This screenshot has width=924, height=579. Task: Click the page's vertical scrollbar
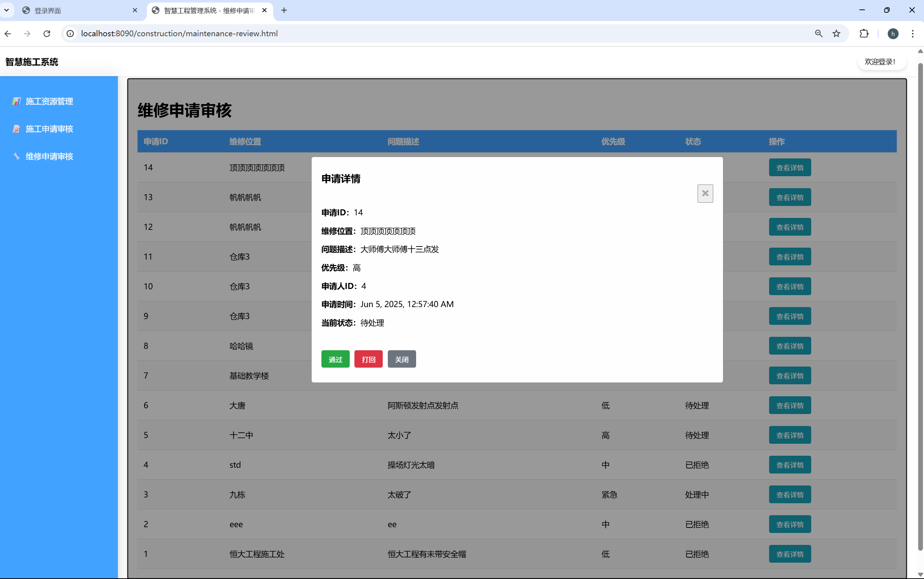(920, 306)
